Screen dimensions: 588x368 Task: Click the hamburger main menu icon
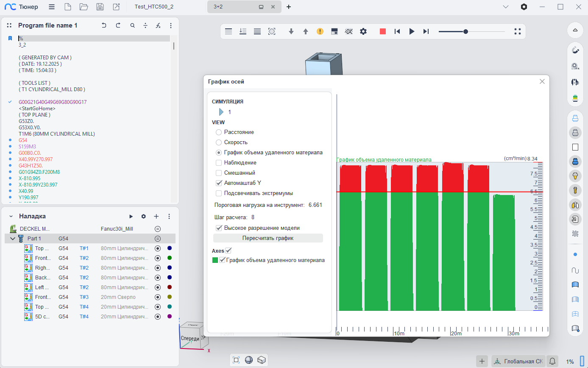51,7
